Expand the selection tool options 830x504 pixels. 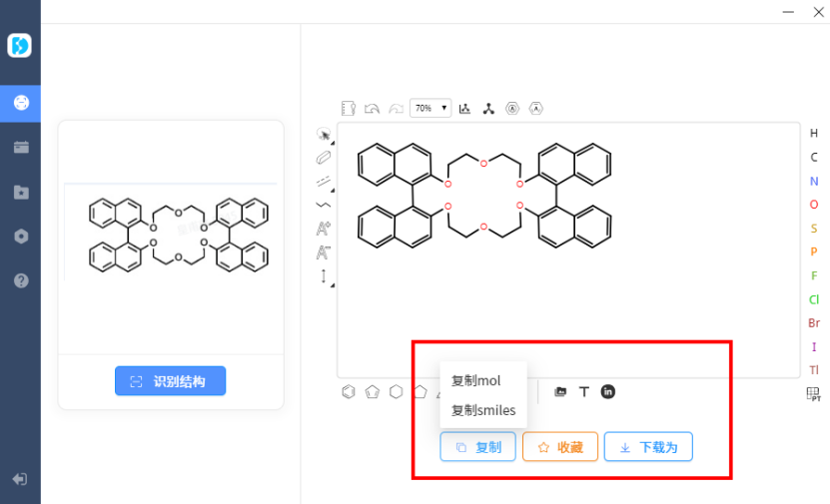pos(331,143)
